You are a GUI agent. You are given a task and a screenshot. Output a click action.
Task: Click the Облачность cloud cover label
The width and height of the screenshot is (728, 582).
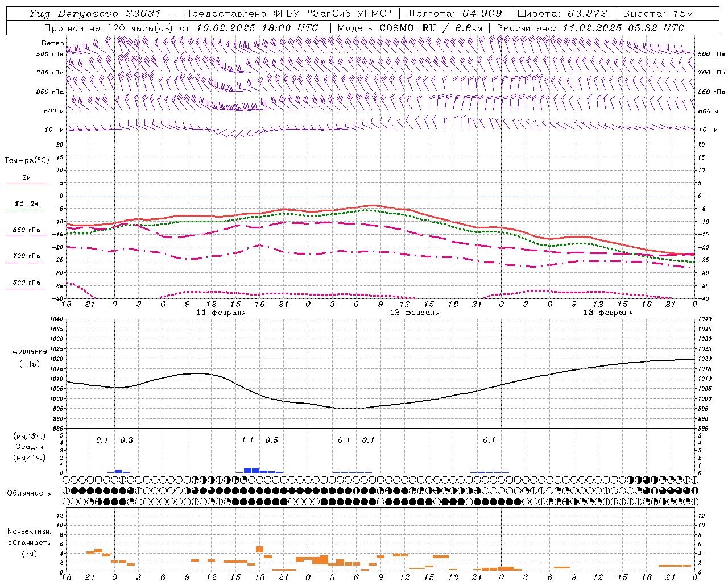click(x=29, y=493)
